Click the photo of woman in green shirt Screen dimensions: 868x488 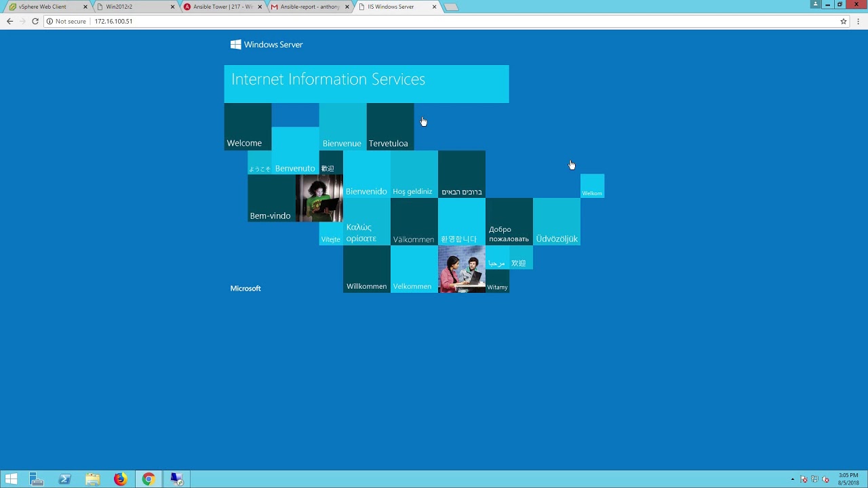pyautogui.click(x=319, y=198)
